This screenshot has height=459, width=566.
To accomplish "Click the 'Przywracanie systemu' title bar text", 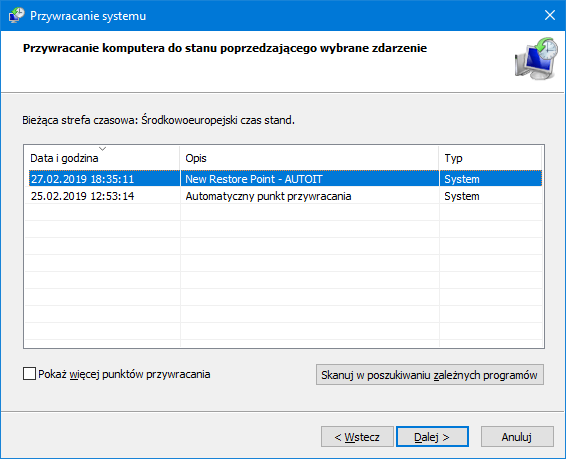I will [x=88, y=16].
